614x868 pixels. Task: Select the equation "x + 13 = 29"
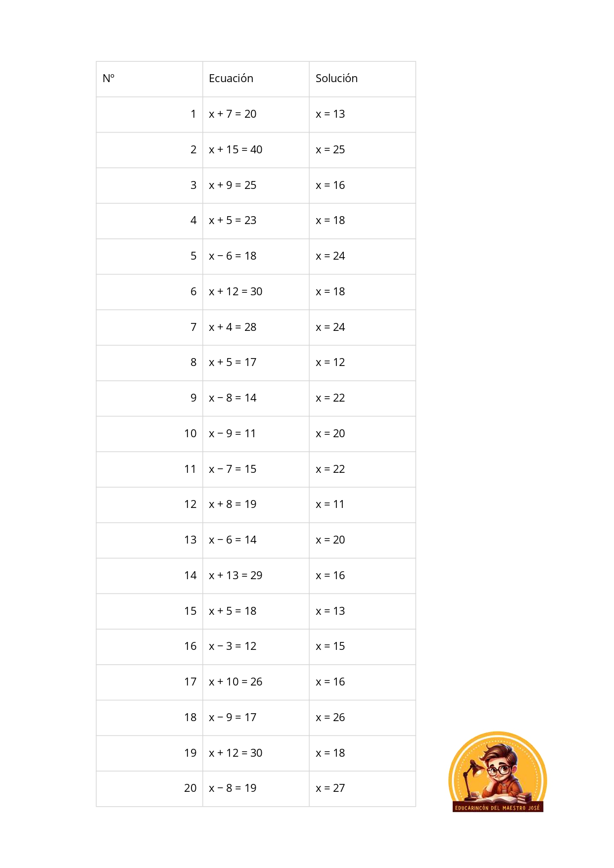pyautogui.click(x=236, y=576)
